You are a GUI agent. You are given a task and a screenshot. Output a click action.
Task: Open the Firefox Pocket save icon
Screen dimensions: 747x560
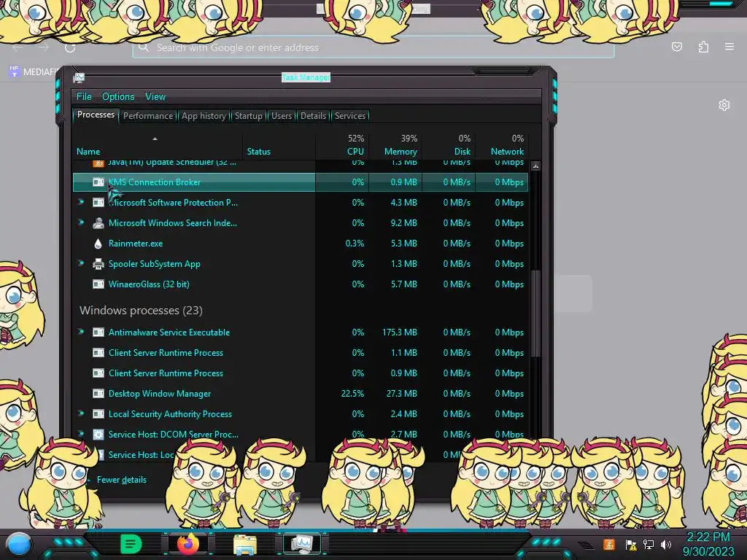click(676, 47)
